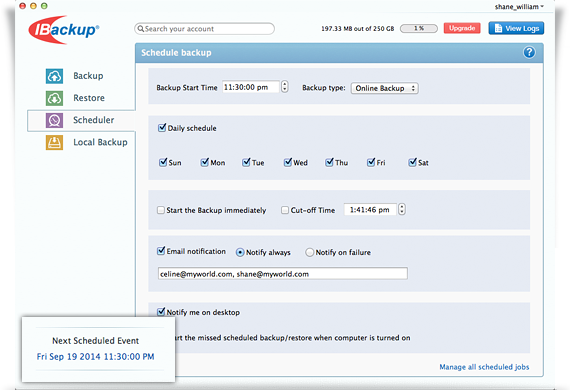The width and height of the screenshot is (570, 390).
Task: Select the Notify always radio button
Action: tap(240, 252)
